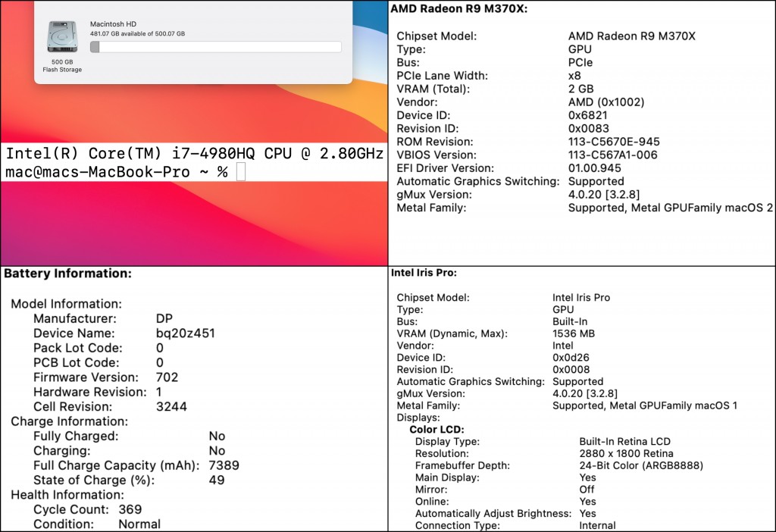
Task: Click the "Health Information:" label
Action: [67, 495]
